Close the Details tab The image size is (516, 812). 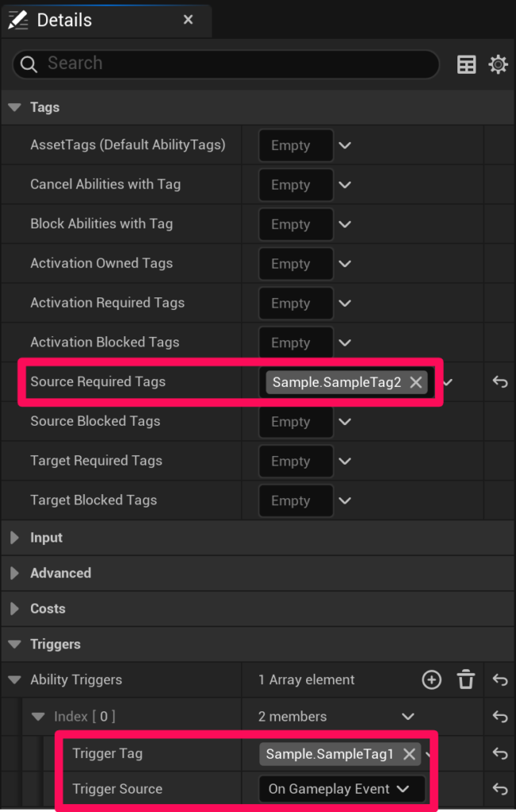188,20
